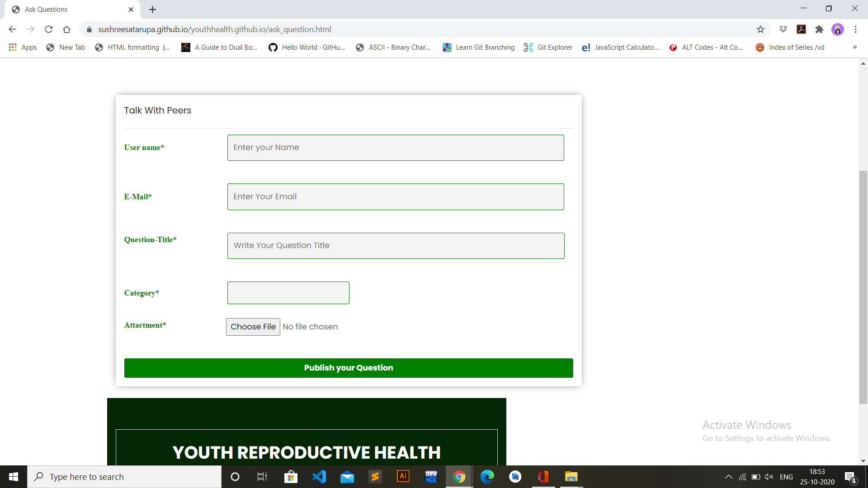Toggle the muted volume icon
The height and width of the screenshot is (488, 868).
pos(769,477)
